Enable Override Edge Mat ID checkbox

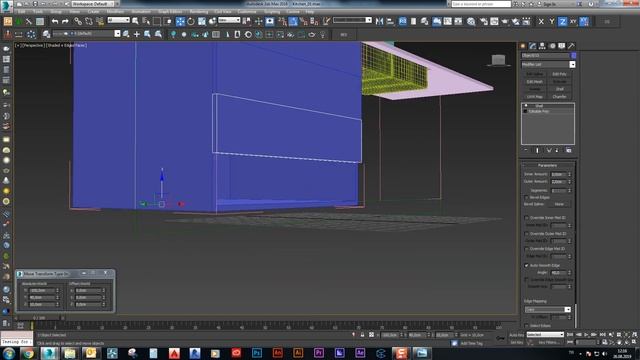526,249
